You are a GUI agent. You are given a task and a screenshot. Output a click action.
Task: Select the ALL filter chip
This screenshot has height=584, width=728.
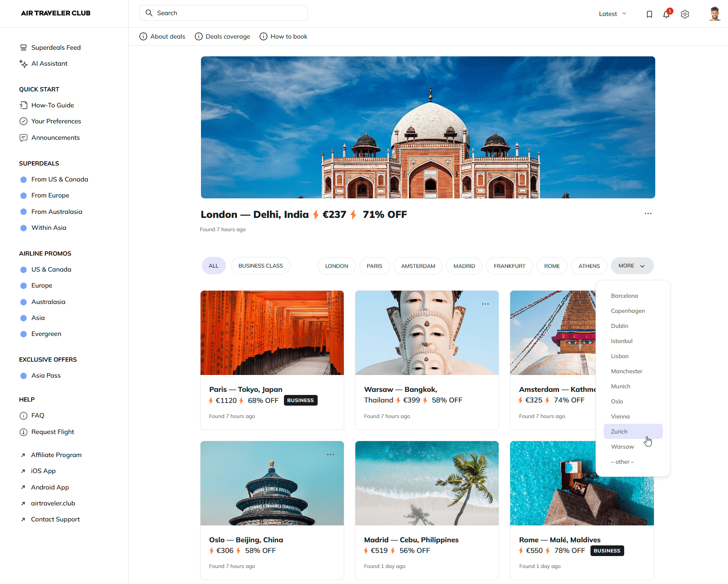tap(213, 266)
